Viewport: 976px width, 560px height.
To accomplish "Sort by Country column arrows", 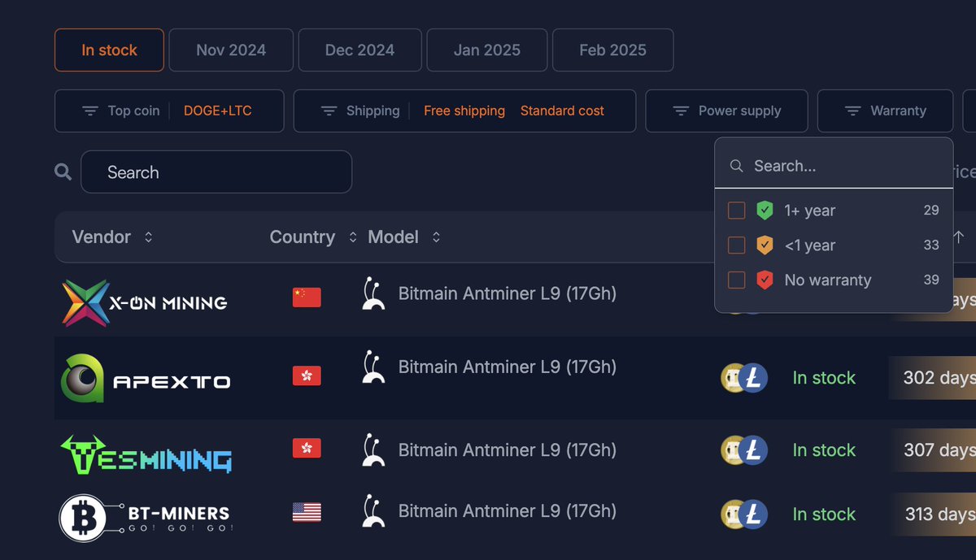I will coord(353,237).
